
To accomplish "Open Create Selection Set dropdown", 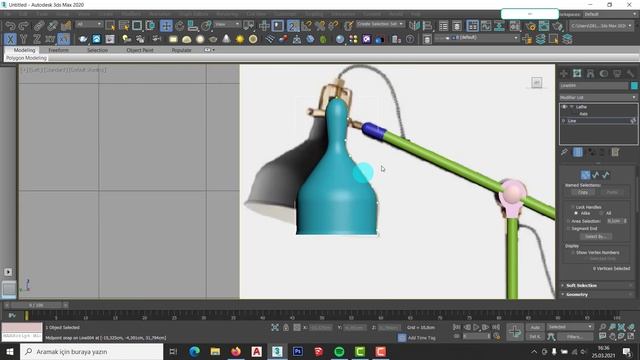I will click(x=380, y=24).
